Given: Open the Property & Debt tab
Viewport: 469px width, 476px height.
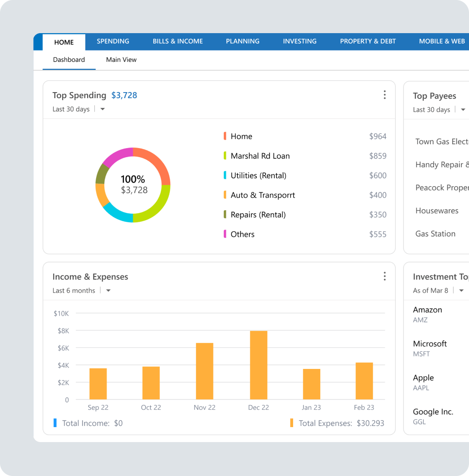Looking at the screenshot, I should click(x=368, y=41).
